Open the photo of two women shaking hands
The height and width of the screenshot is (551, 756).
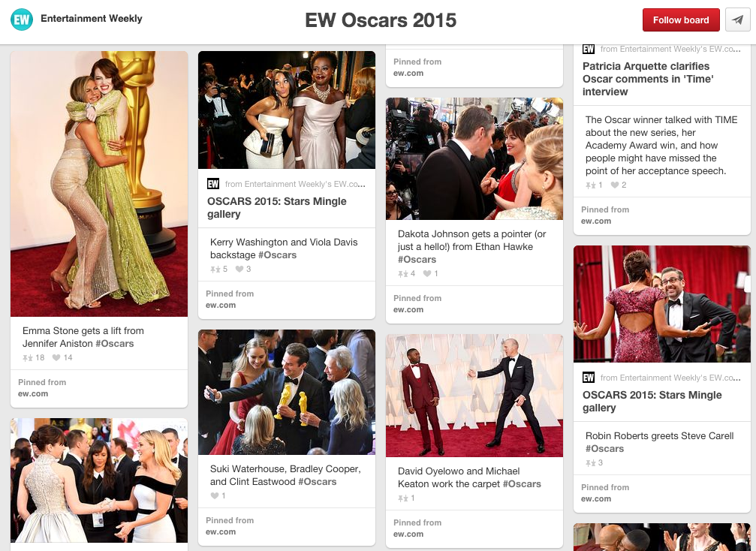[x=99, y=480]
